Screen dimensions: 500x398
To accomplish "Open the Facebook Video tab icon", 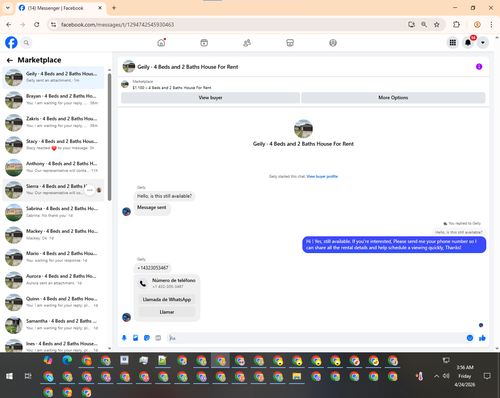I will click(x=204, y=43).
